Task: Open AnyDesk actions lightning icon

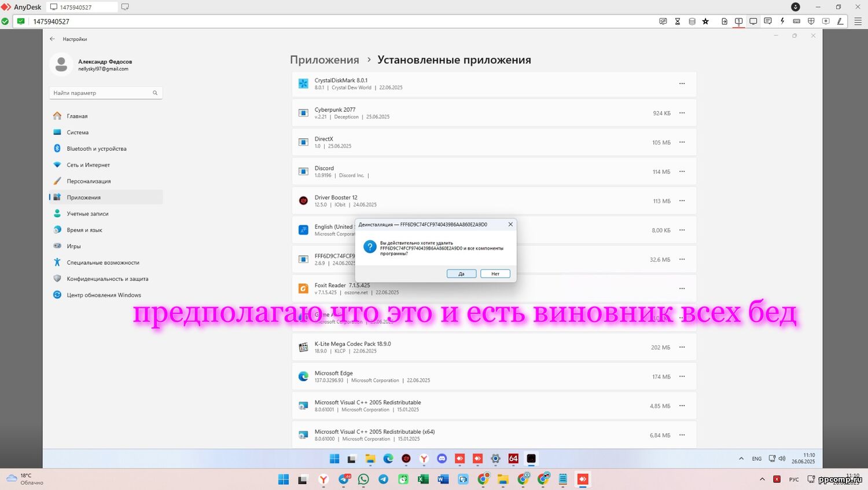Action: click(782, 21)
